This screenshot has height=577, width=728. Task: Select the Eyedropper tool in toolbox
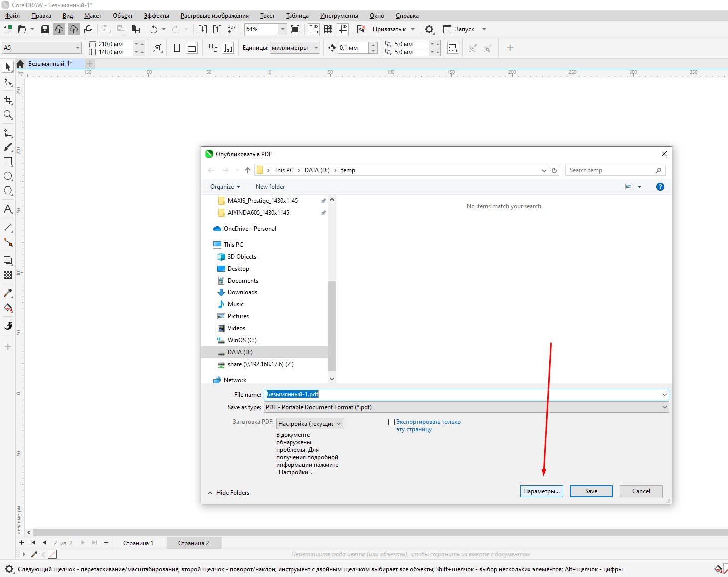[x=8, y=293]
